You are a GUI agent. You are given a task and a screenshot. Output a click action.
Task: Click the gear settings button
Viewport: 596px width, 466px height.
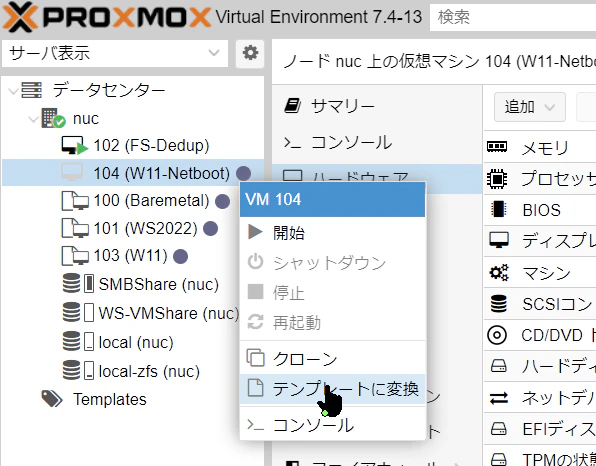tap(250, 53)
